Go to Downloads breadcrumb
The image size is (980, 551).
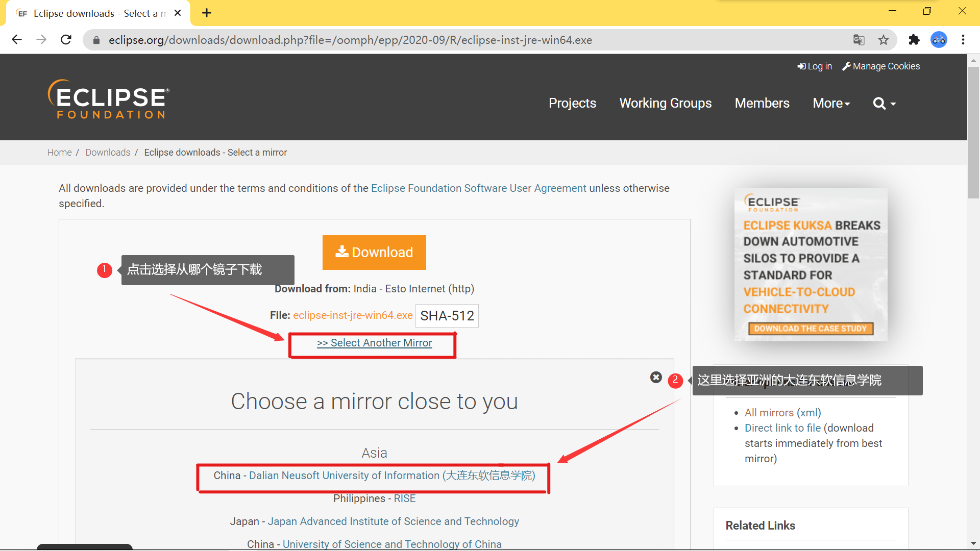tap(108, 153)
